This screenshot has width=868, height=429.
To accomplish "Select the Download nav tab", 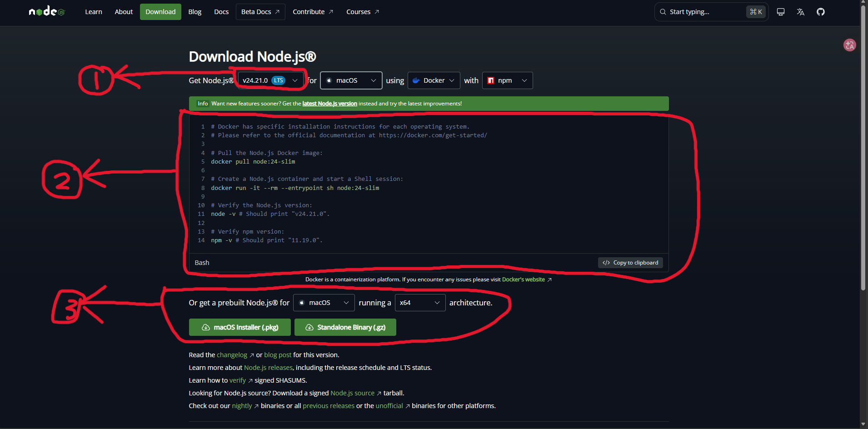I will [160, 12].
